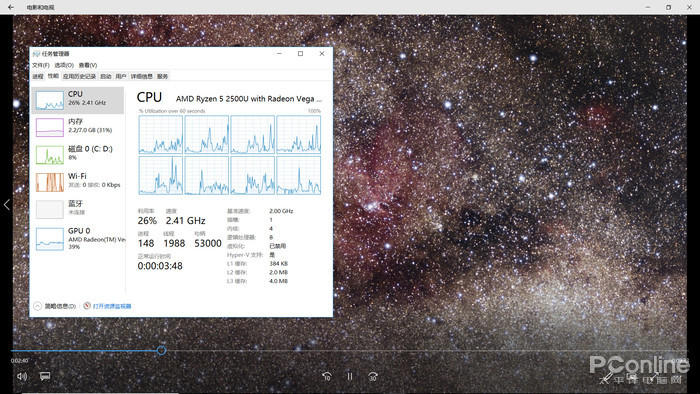Open 打开资源监视器 resource monitor link
Screen dimensions: 700x394
[x=107, y=306]
